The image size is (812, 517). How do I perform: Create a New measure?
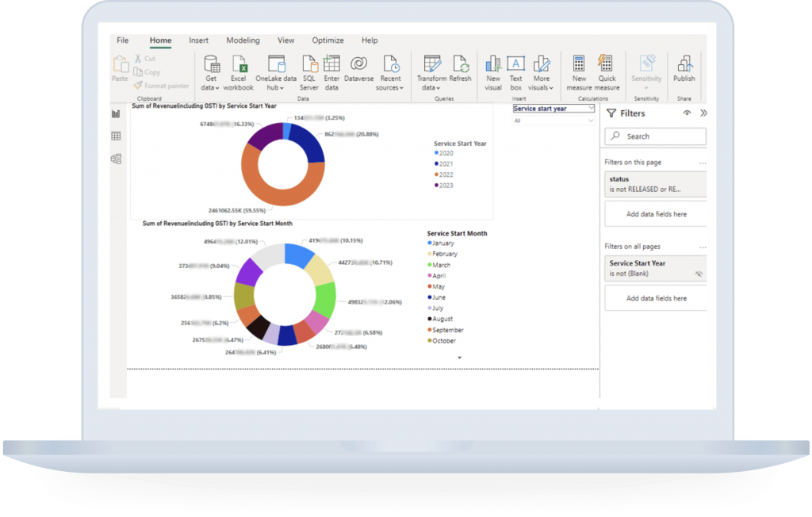pos(579,73)
